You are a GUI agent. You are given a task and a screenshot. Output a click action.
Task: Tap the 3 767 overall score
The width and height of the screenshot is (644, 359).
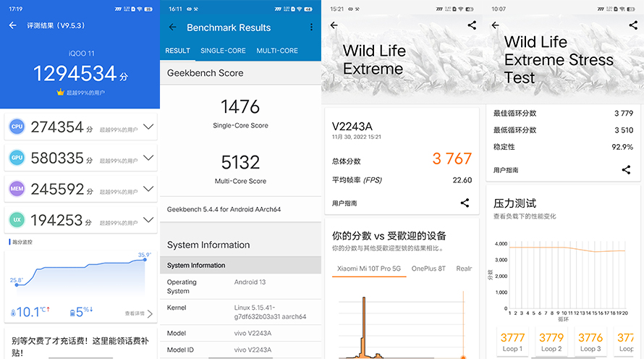(x=452, y=159)
